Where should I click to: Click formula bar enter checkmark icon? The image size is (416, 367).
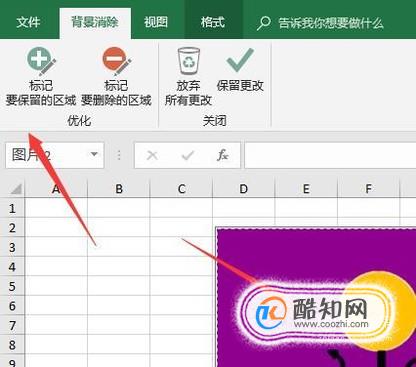pyautogui.click(x=188, y=155)
